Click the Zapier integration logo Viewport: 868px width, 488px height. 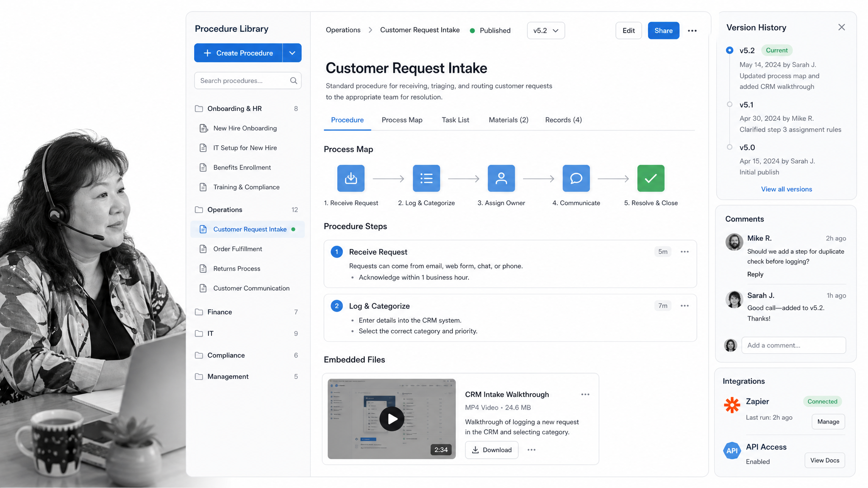(732, 405)
